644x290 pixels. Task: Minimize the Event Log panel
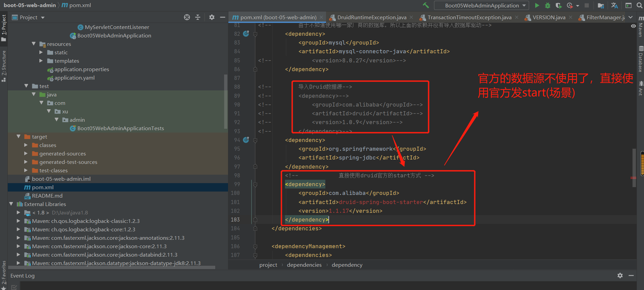631,275
